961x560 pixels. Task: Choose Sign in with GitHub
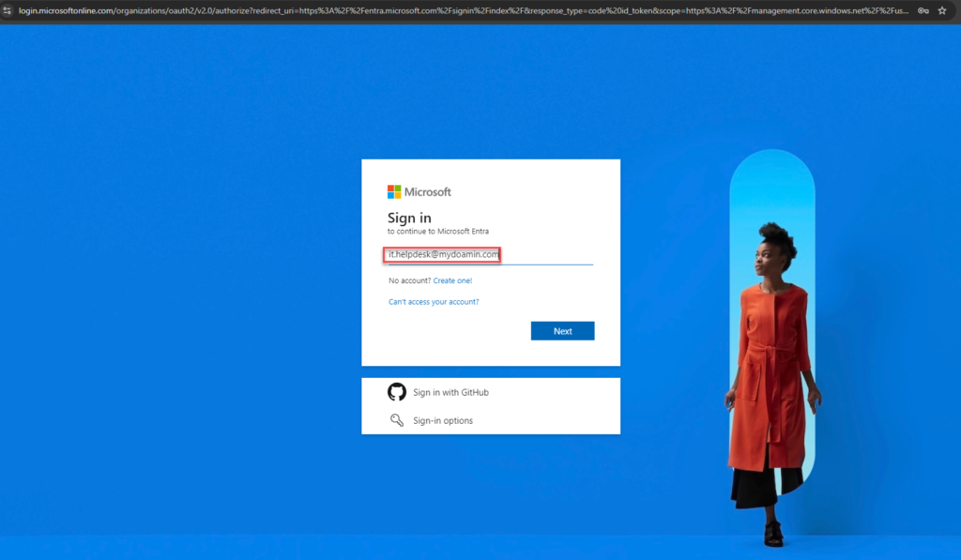click(450, 392)
